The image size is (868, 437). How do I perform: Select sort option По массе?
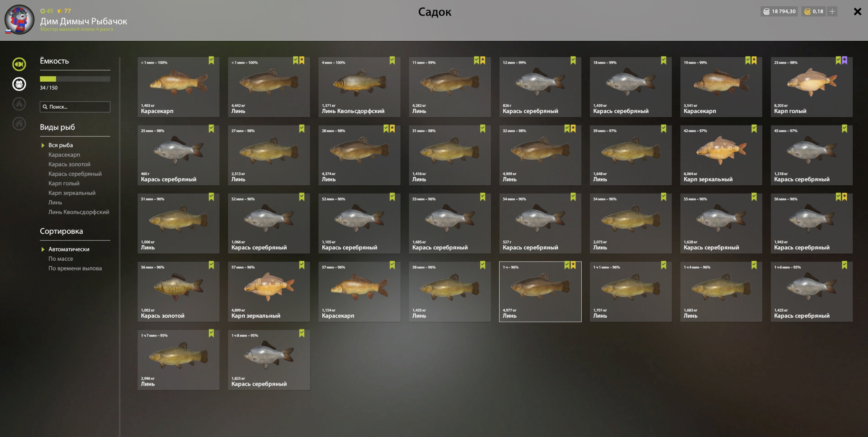pyautogui.click(x=61, y=259)
